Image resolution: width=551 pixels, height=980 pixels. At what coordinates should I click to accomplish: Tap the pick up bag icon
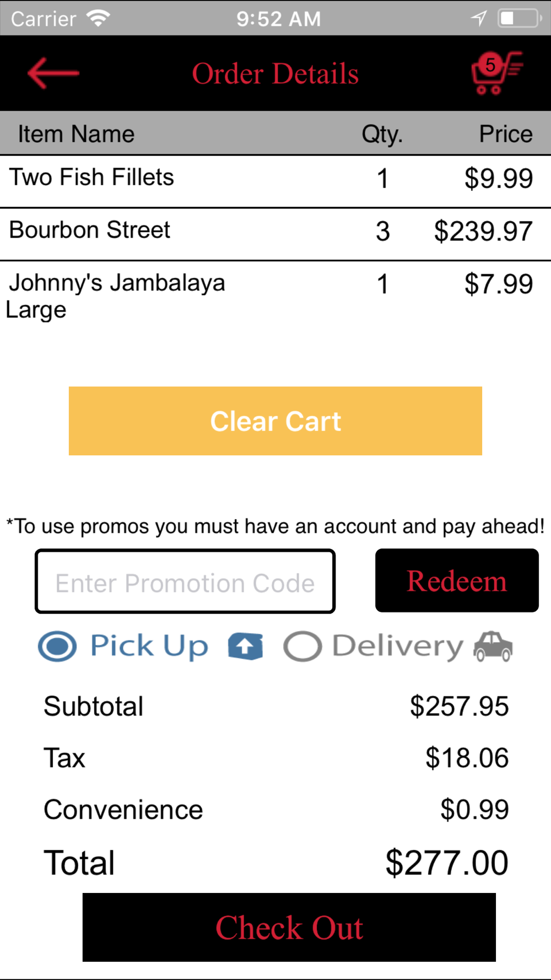[x=246, y=646]
